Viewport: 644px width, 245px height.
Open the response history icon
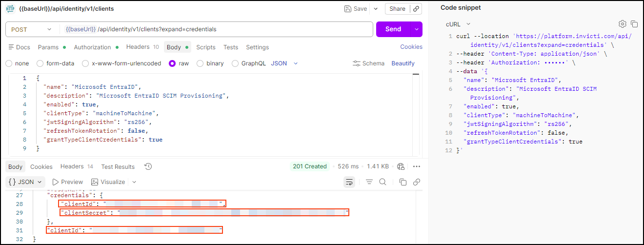[148, 166]
